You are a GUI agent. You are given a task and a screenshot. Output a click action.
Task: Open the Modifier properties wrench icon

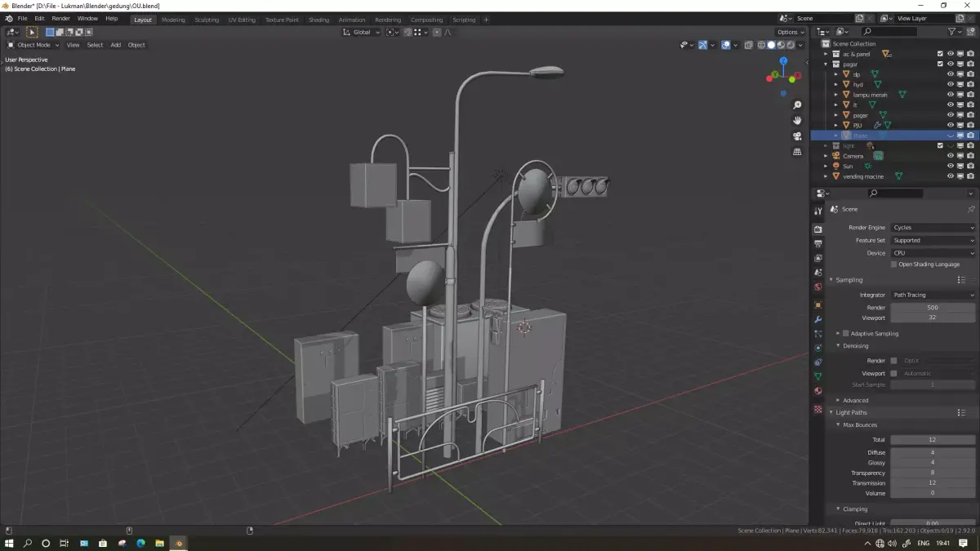(x=818, y=319)
